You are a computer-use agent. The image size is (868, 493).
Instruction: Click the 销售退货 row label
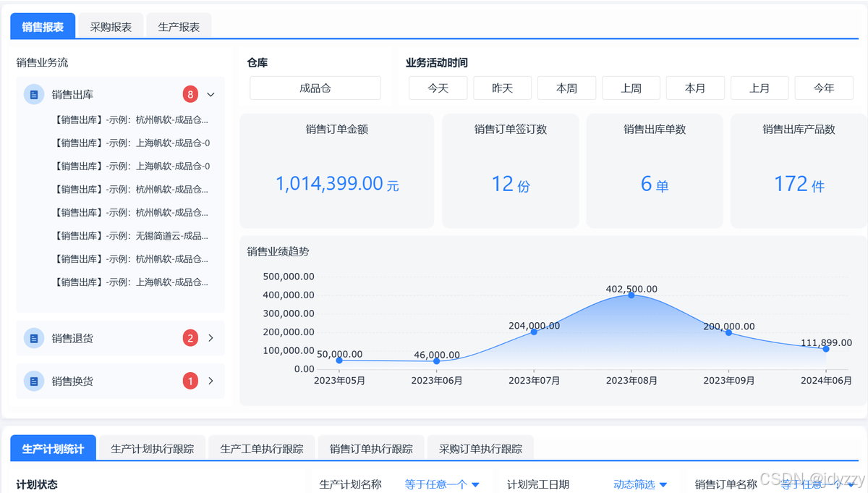click(x=72, y=338)
